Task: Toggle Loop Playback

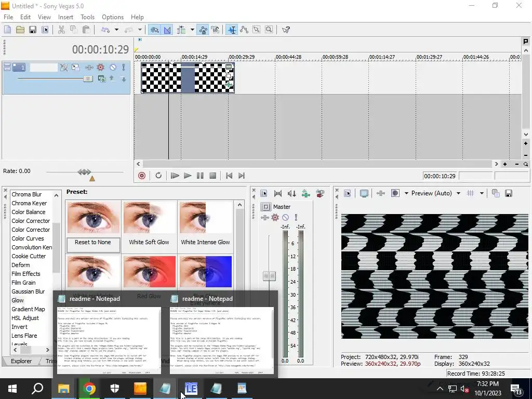Action: point(158,176)
